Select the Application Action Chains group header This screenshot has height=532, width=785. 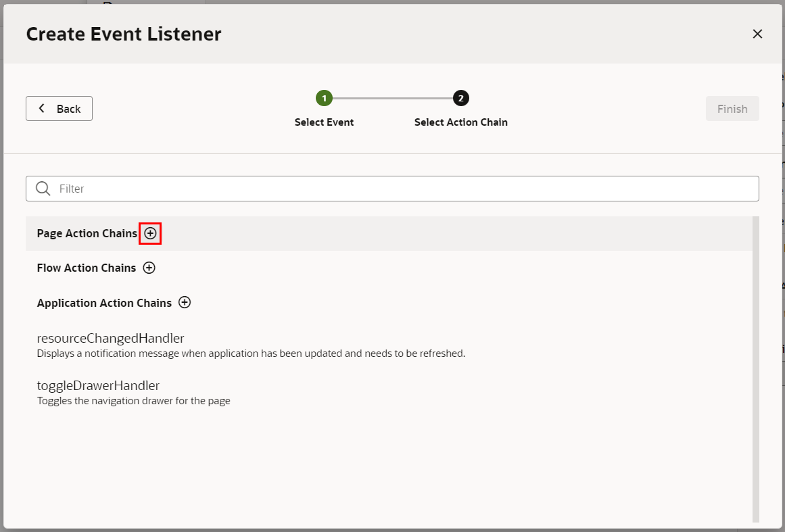(104, 303)
